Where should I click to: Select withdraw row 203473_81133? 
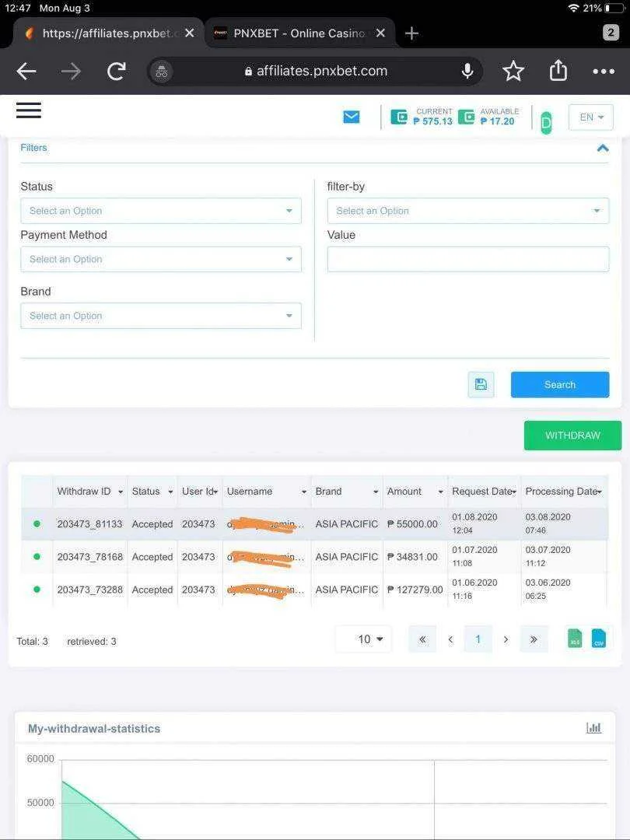click(x=314, y=523)
